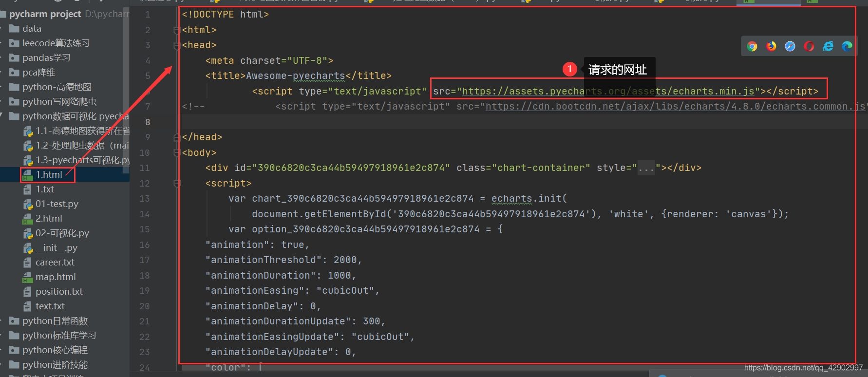868x377 pixels.
Task: Collapse the <html> block fold marker
Action: click(177, 30)
